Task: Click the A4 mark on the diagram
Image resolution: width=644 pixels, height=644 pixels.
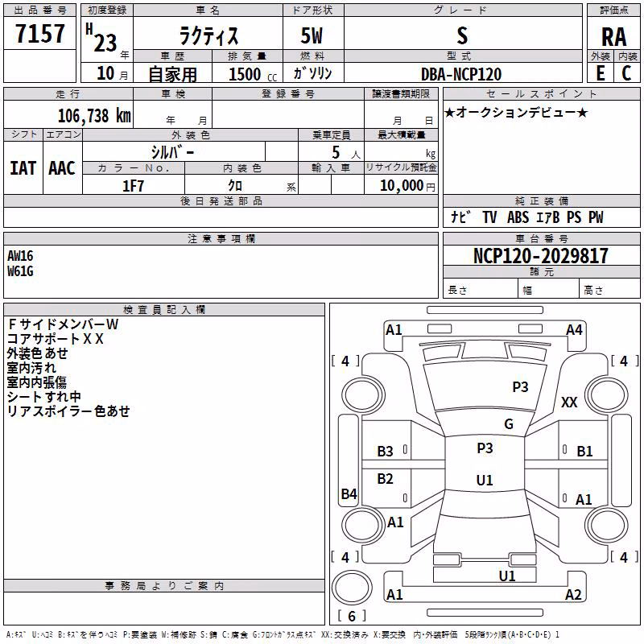Action: click(x=574, y=330)
